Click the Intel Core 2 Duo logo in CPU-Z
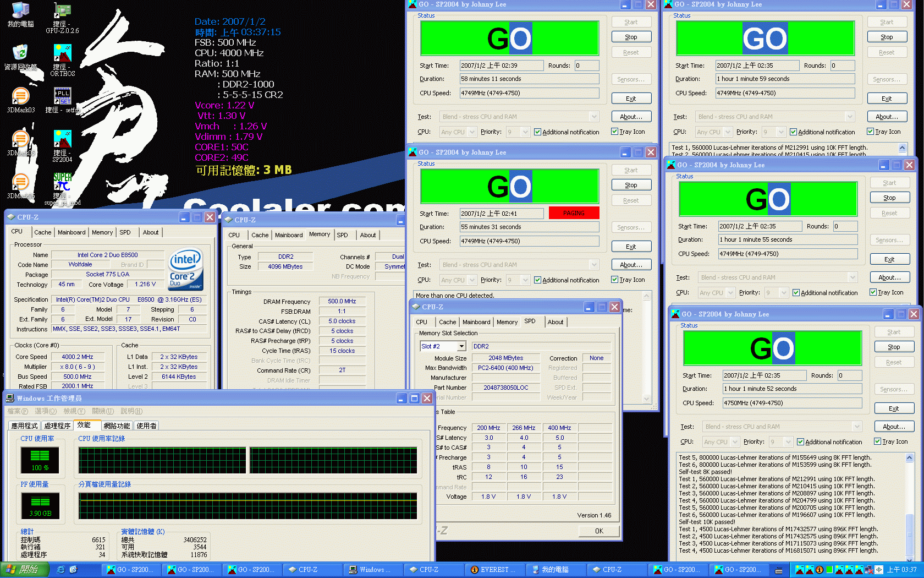 pyautogui.click(x=185, y=269)
